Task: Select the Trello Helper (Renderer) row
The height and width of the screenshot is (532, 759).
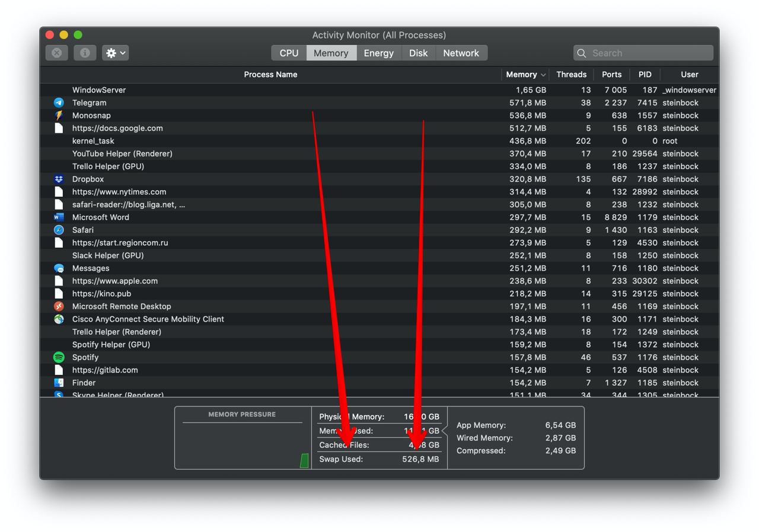Action: pos(379,332)
